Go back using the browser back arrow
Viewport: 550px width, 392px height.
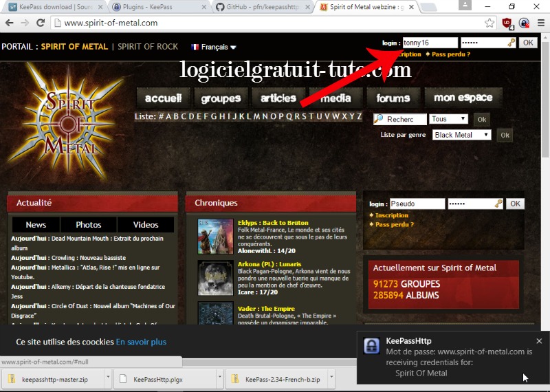10,23
